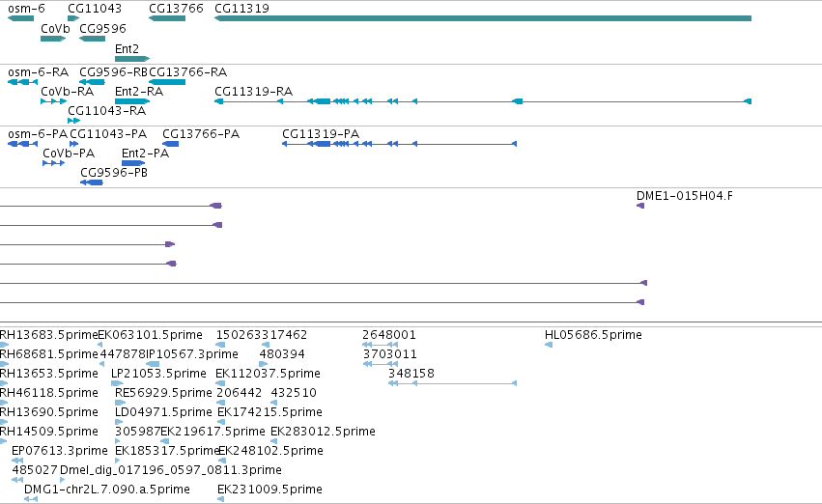Select the CoVb-RA transcript label

tap(67, 92)
